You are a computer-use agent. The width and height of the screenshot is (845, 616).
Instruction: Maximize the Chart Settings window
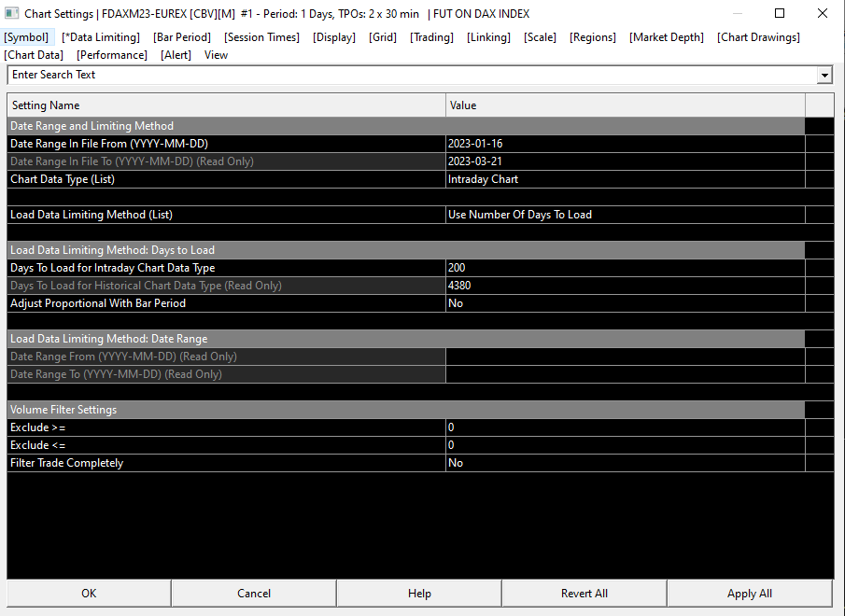click(780, 13)
